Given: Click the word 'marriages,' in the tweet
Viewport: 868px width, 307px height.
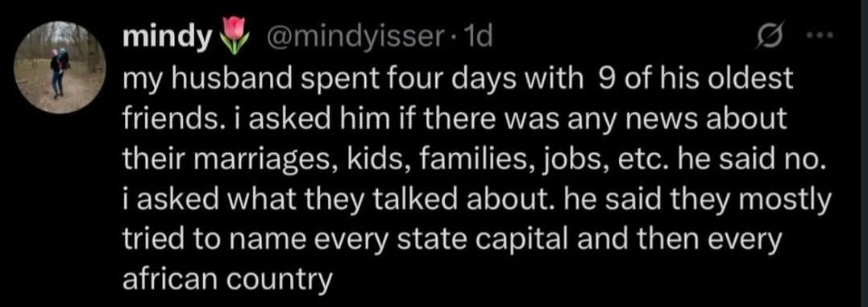Looking at the screenshot, I should [x=268, y=160].
